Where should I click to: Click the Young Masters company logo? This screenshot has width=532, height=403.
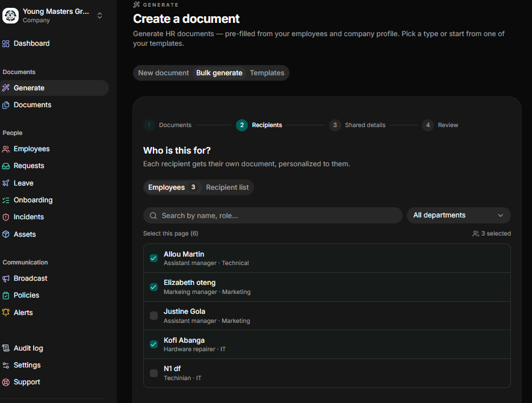(x=10, y=15)
